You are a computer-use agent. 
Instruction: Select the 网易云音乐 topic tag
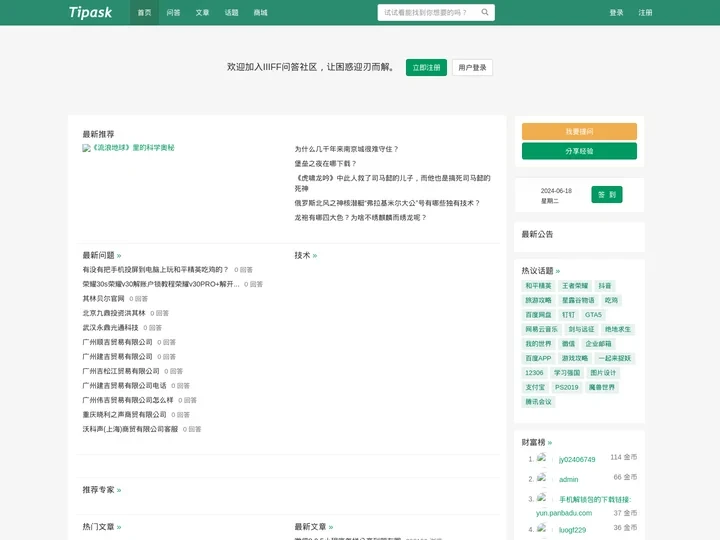pyautogui.click(x=541, y=329)
